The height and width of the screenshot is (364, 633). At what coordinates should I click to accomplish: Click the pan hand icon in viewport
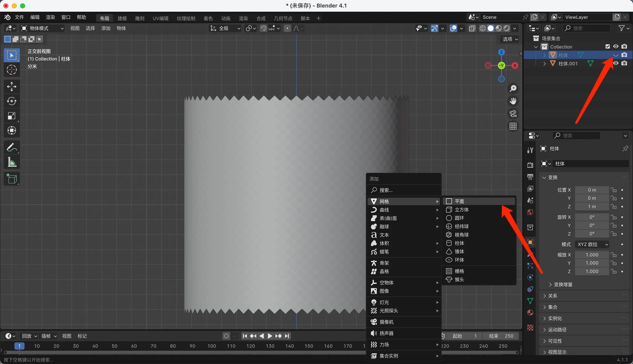(x=513, y=101)
